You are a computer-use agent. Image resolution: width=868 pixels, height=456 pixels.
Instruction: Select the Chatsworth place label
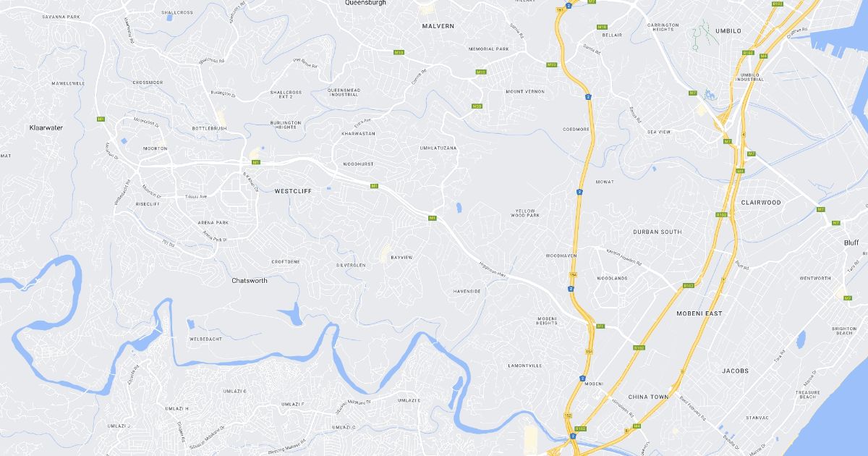coord(250,280)
